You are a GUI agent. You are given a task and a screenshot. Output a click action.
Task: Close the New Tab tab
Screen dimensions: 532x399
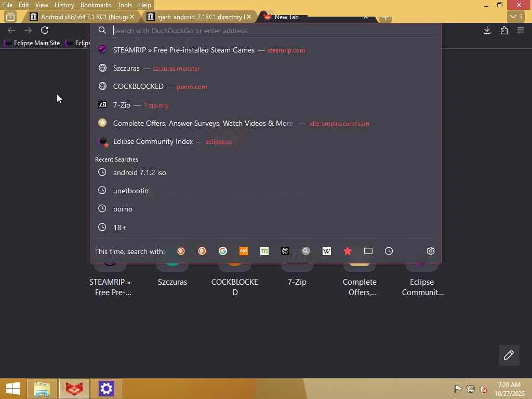(365, 17)
